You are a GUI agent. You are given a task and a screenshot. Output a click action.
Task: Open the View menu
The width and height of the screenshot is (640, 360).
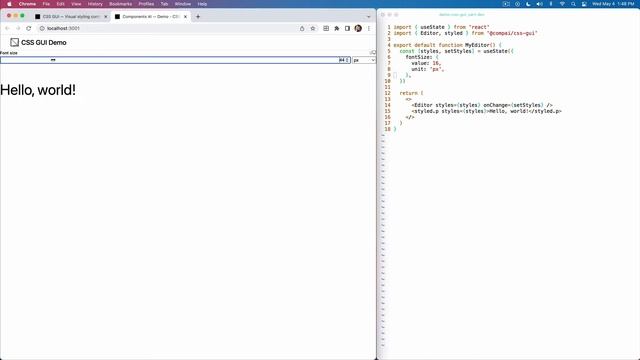[76, 4]
